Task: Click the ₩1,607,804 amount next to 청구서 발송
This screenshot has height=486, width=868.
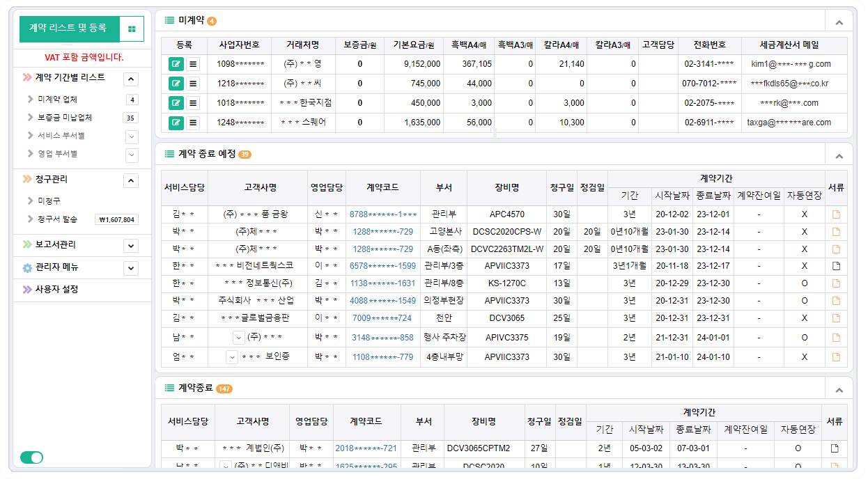Action: point(116,218)
